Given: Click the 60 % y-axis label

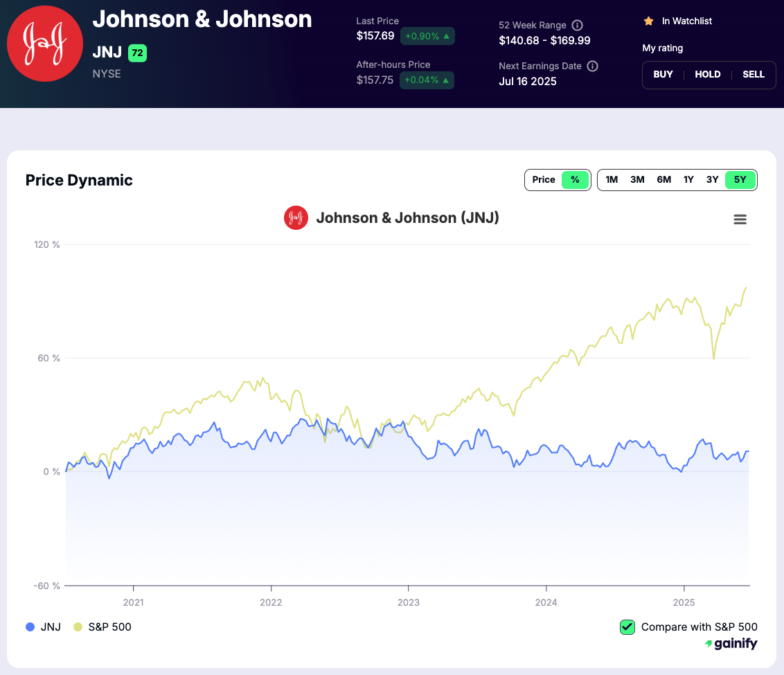Looking at the screenshot, I should [48, 358].
